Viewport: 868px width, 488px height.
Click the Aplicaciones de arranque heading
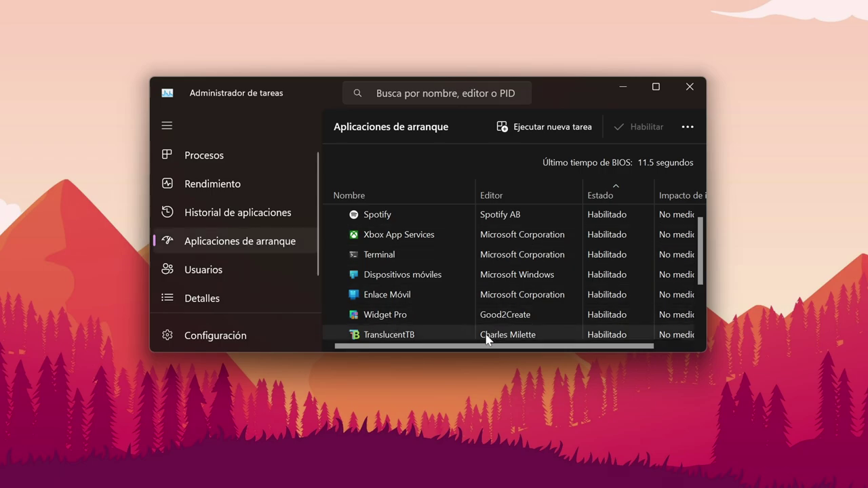[x=391, y=127]
